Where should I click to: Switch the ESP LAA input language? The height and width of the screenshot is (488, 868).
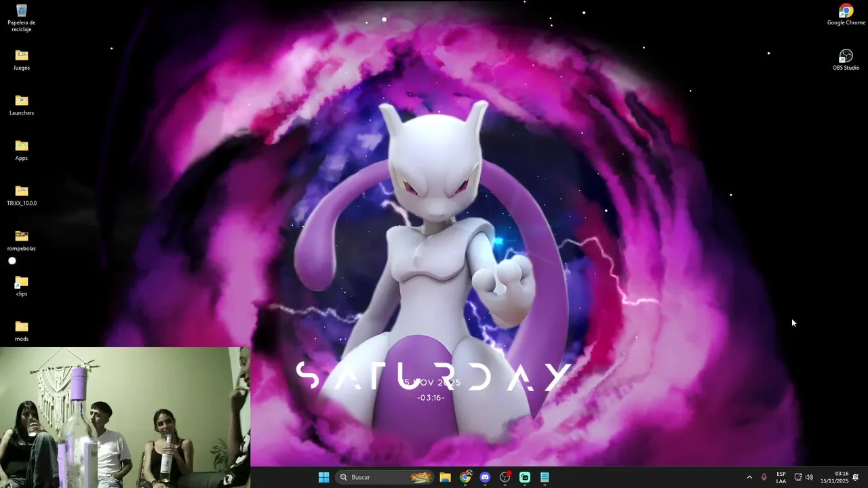tap(781, 477)
